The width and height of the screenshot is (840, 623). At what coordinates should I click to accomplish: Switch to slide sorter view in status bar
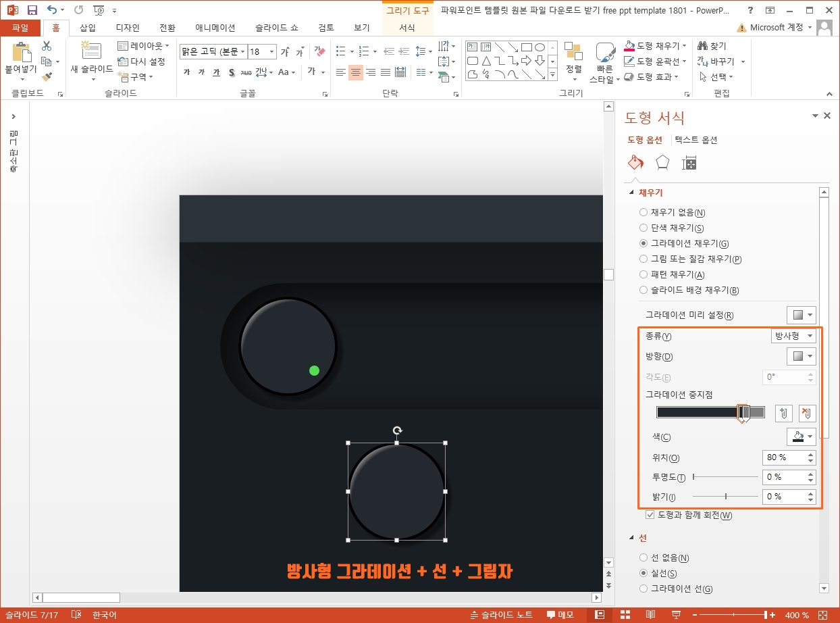[x=625, y=615]
